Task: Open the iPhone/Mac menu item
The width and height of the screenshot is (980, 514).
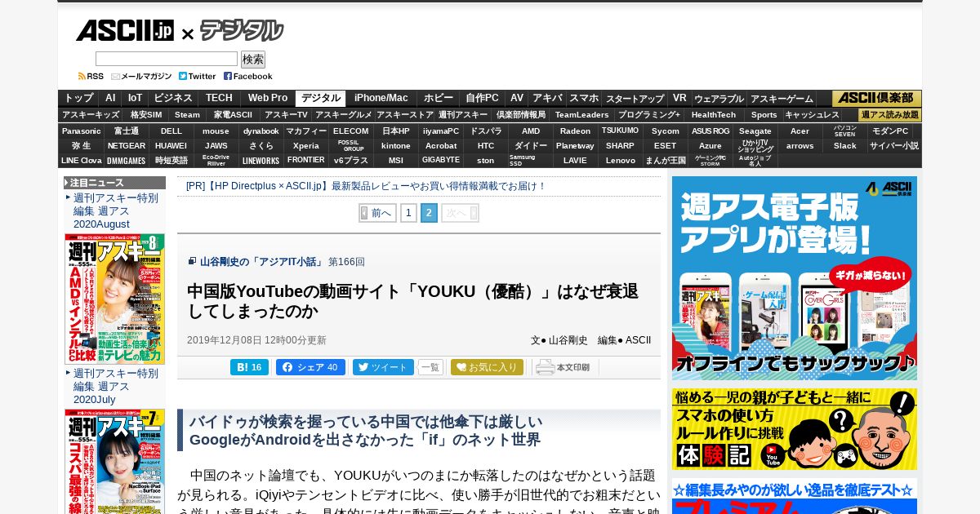Action: pyautogui.click(x=381, y=98)
